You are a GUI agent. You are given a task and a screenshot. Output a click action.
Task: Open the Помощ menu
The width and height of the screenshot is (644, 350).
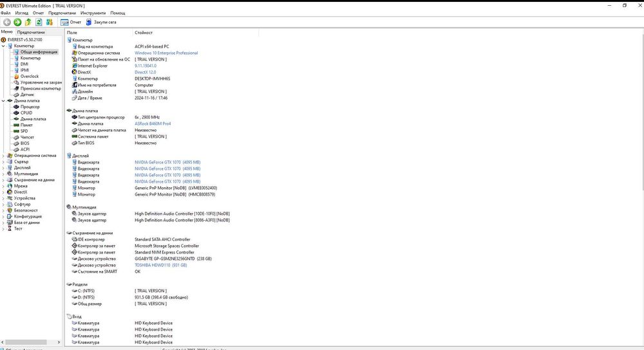point(118,13)
